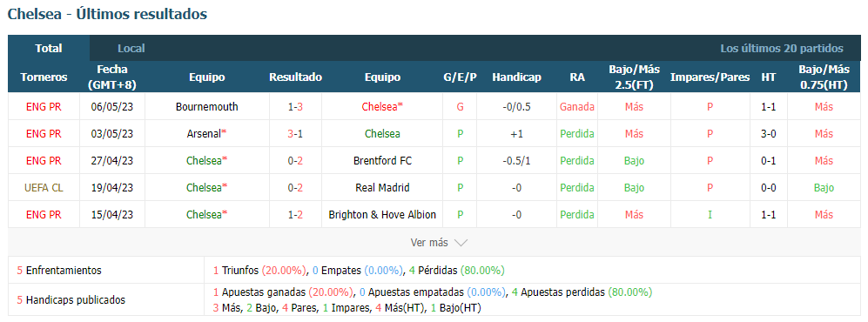The image size is (868, 322).
Task: Open 'Los últimos 20 partidos' selector
Action: (782, 48)
